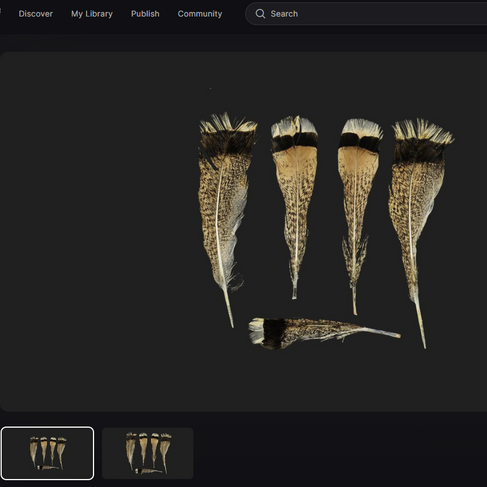Click the feathers inside the second thumbnail
The width and height of the screenshot is (487, 487).
click(148, 453)
